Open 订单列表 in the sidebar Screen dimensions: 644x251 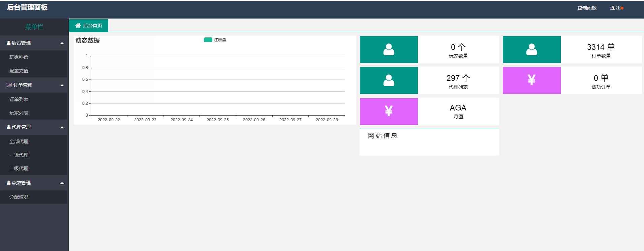34,99
